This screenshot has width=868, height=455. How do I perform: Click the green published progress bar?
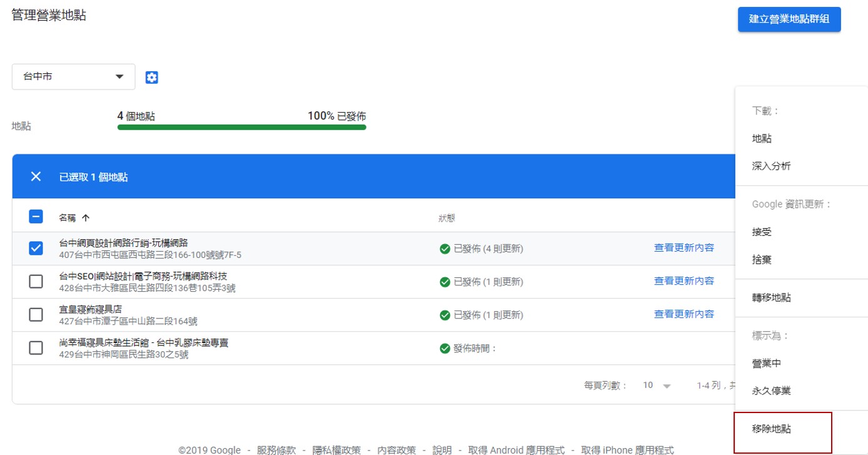tap(241, 127)
